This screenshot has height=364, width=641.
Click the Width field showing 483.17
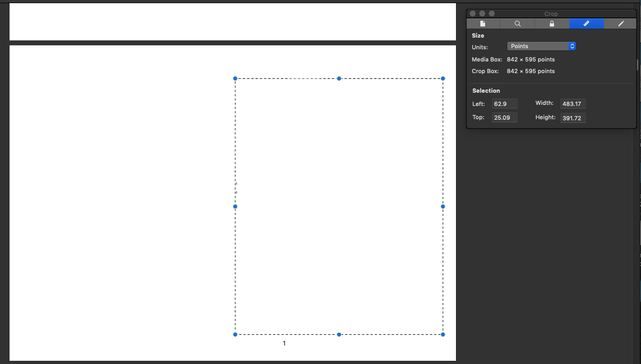[x=573, y=103]
